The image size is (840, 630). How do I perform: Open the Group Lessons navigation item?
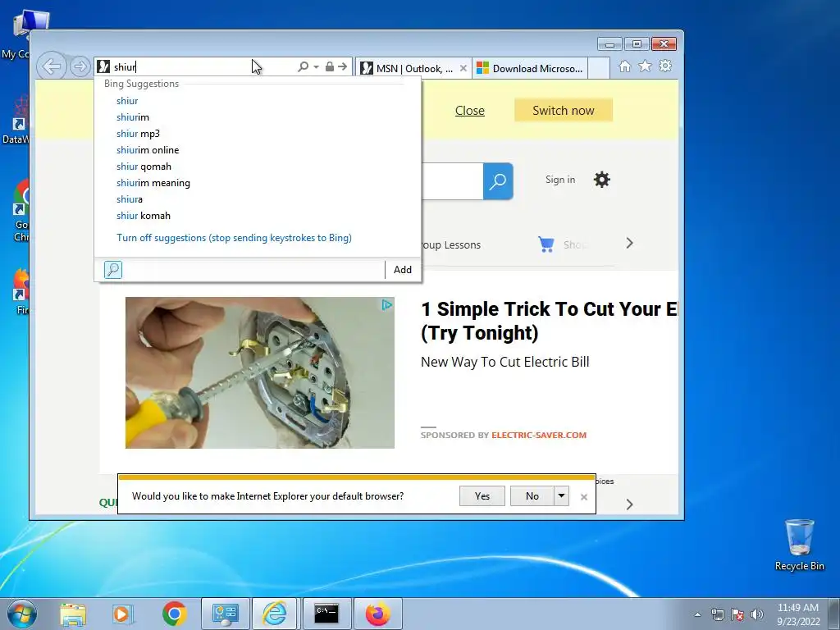click(451, 244)
